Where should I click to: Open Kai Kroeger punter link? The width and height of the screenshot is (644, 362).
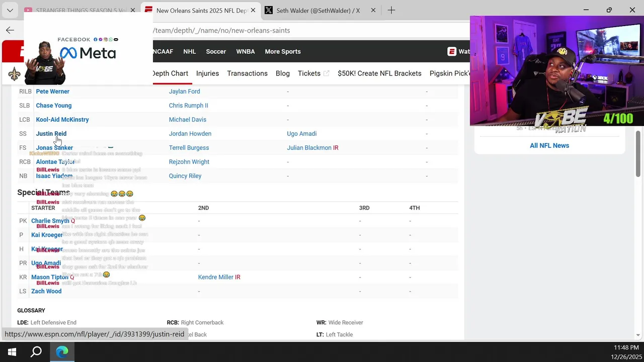47,235
